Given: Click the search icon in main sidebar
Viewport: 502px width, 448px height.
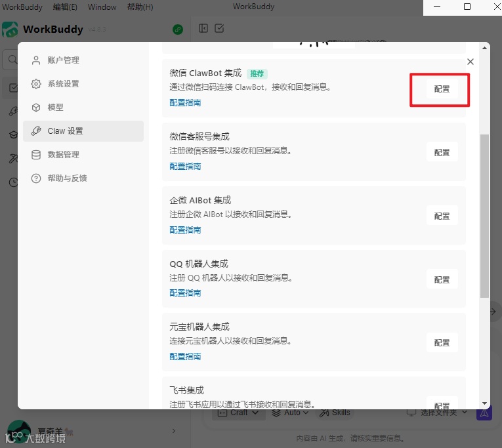Looking at the screenshot, I should [x=12, y=60].
